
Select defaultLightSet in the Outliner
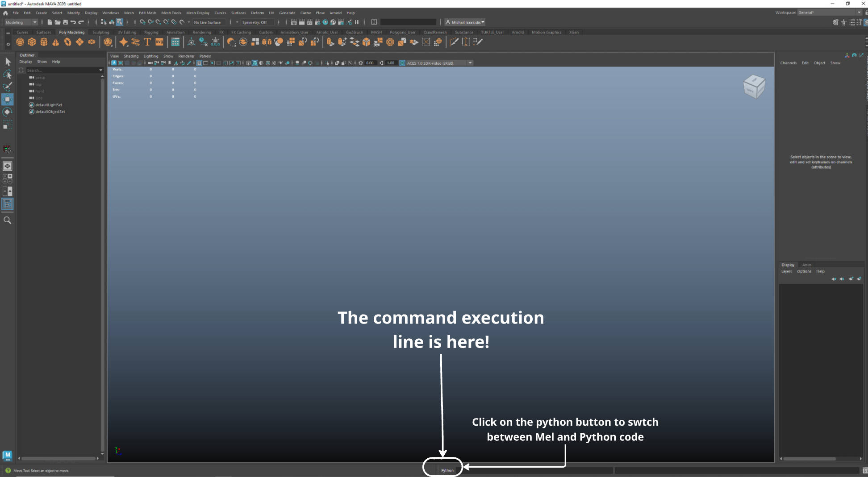click(49, 105)
